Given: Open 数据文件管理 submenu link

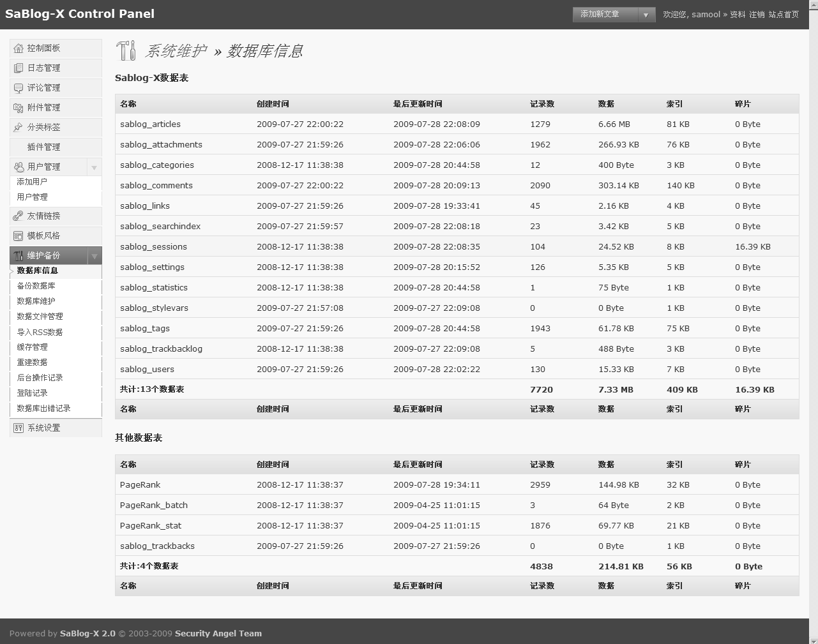Looking at the screenshot, I should [40, 317].
